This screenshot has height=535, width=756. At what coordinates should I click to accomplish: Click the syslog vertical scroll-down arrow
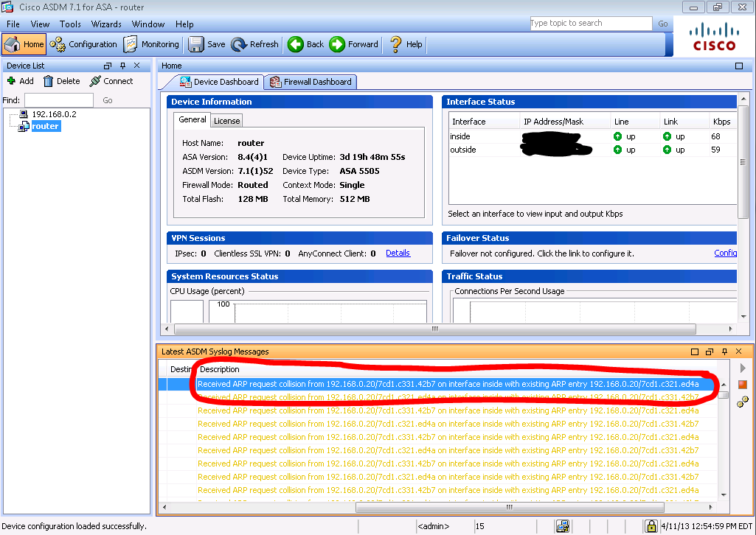coord(724,494)
